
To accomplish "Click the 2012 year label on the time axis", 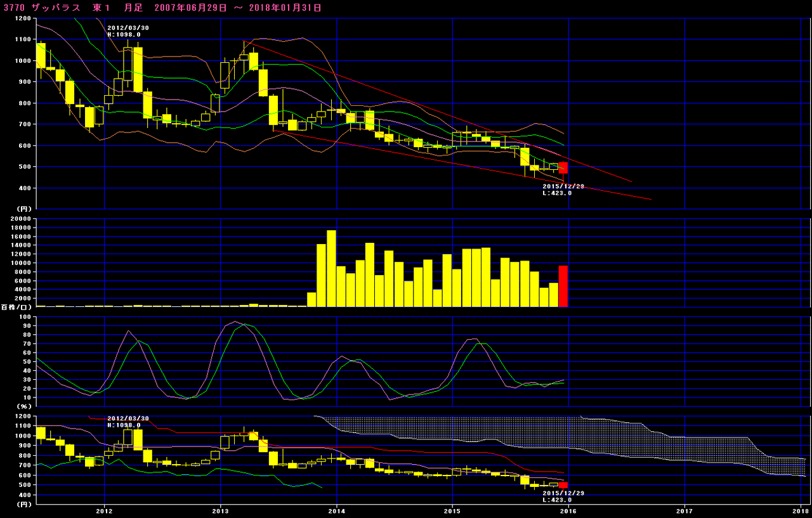I will (x=104, y=510).
